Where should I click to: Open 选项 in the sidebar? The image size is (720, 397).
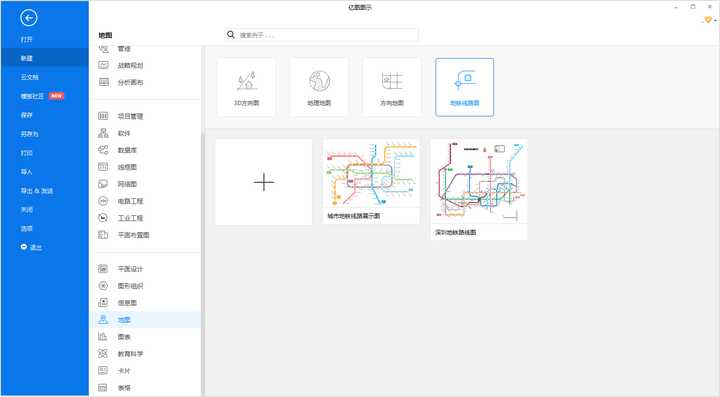click(27, 228)
